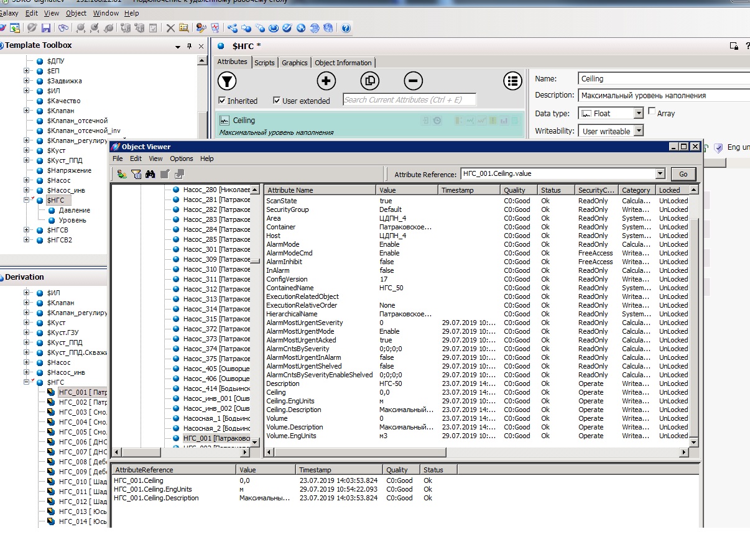Click the duplicate attribute icon
The image size is (750, 560).
click(x=369, y=81)
